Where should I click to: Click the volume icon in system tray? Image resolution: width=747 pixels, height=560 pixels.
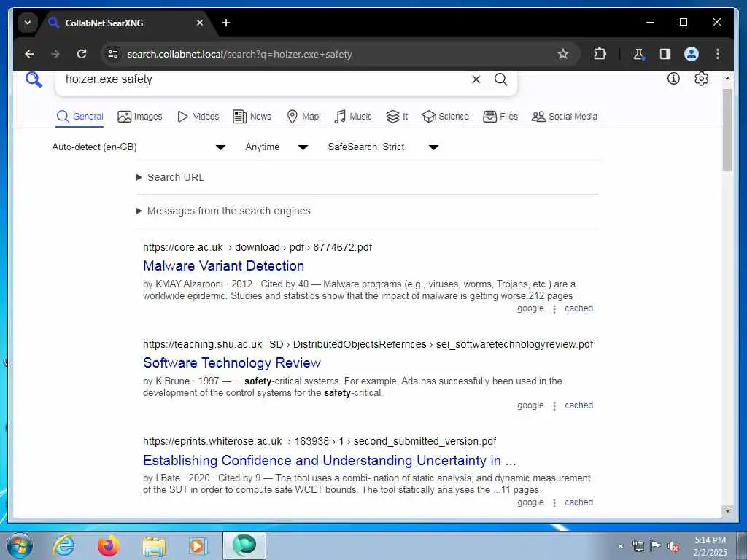(673, 547)
